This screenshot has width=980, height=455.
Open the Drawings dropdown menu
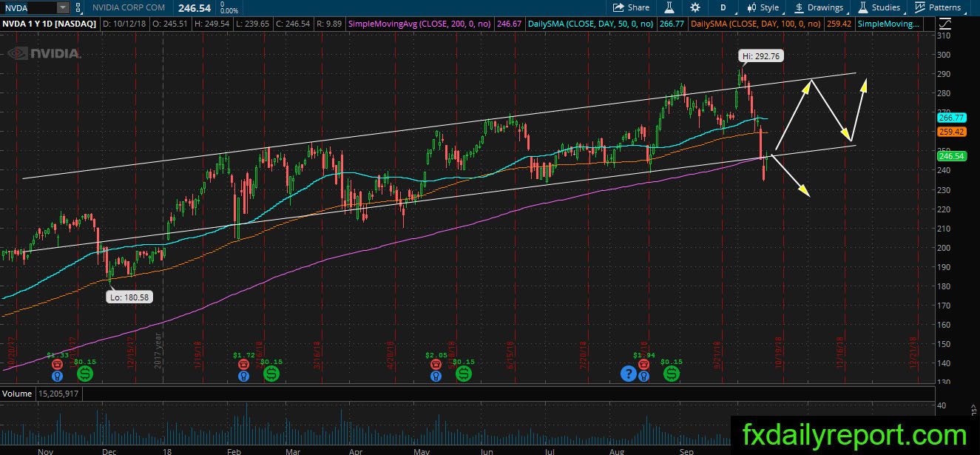(819, 7)
